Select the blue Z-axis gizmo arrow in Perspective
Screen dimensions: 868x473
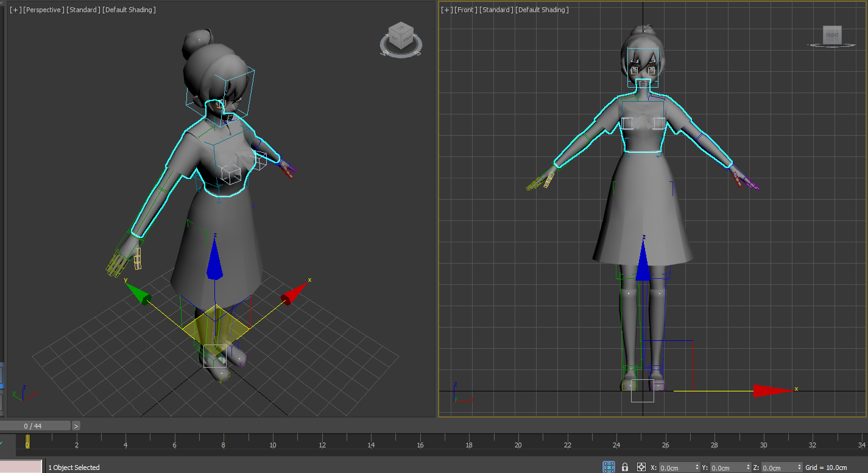(214, 259)
